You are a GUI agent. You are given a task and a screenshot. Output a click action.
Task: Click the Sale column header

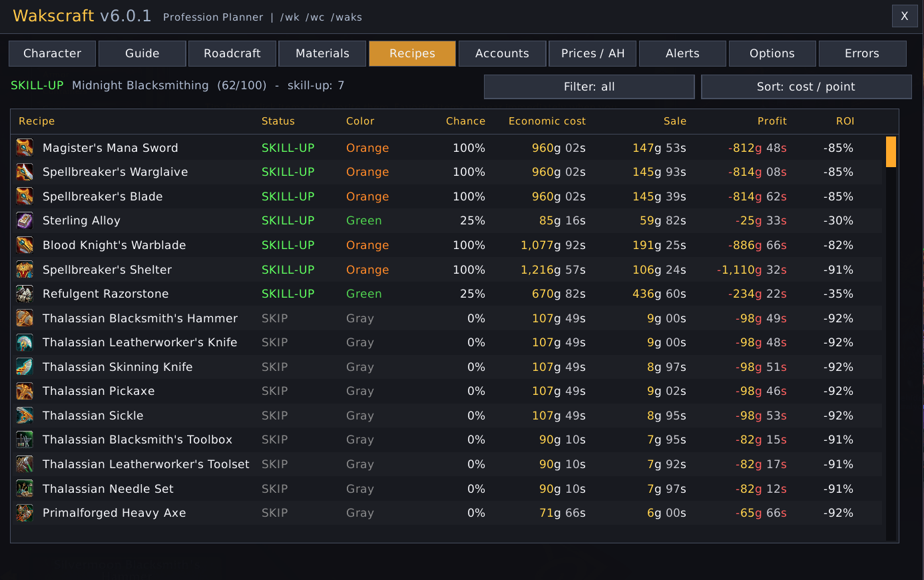pyautogui.click(x=675, y=121)
